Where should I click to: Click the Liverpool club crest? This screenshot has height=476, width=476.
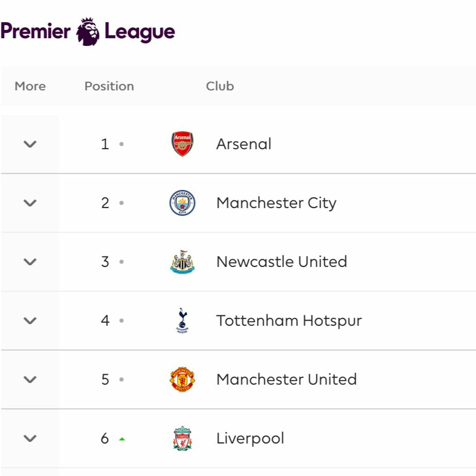point(182,438)
